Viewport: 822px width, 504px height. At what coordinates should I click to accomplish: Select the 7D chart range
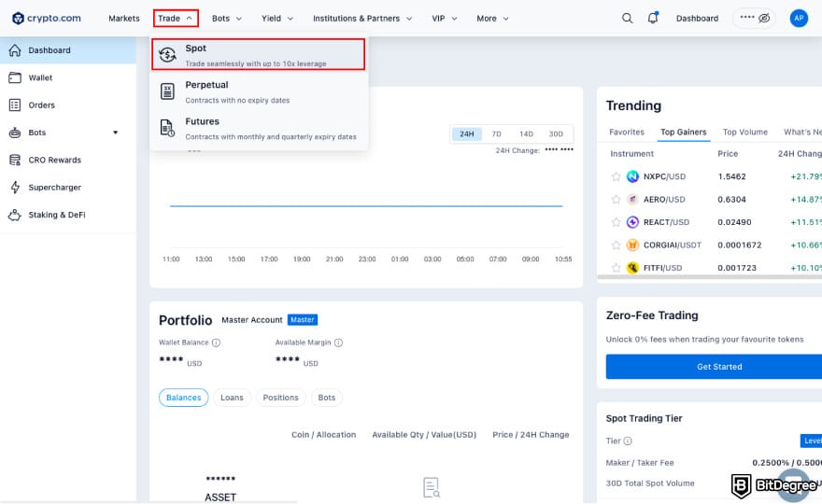click(496, 134)
